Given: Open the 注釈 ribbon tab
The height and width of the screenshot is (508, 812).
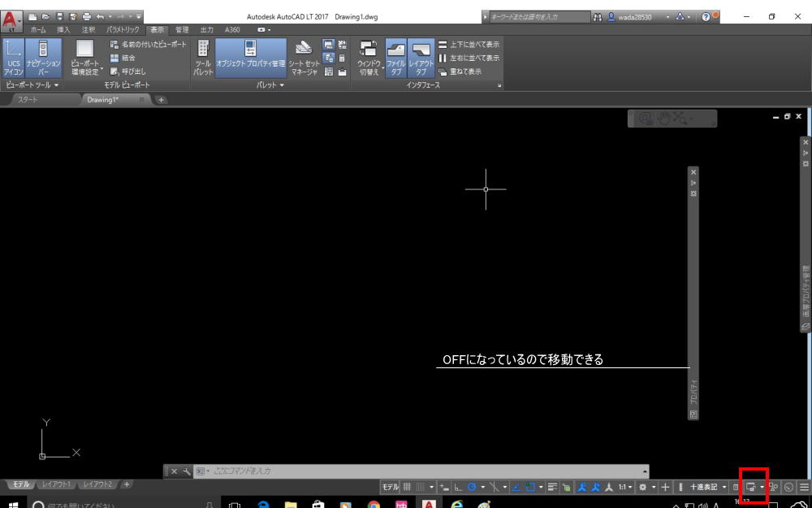Looking at the screenshot, I should [89, 30].
